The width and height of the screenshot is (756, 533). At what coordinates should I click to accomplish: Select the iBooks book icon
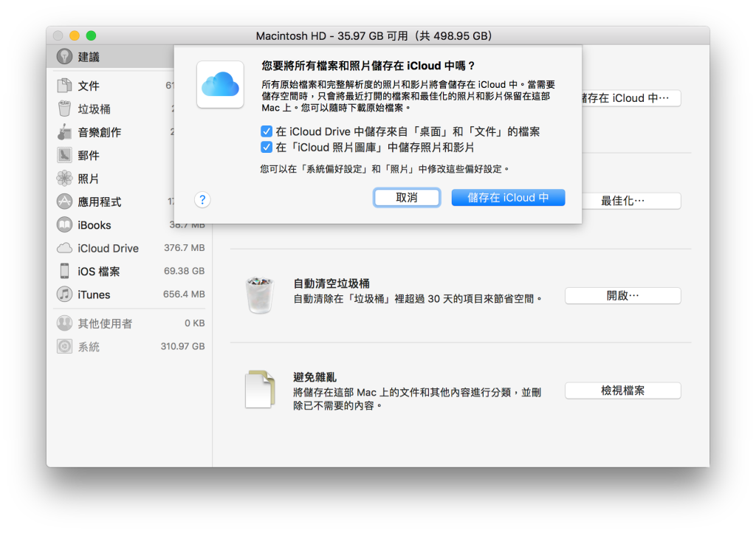pos(64,224)
